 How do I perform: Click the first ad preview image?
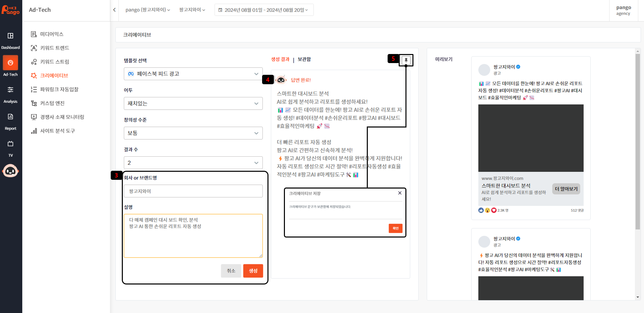(x=531, y=138)
